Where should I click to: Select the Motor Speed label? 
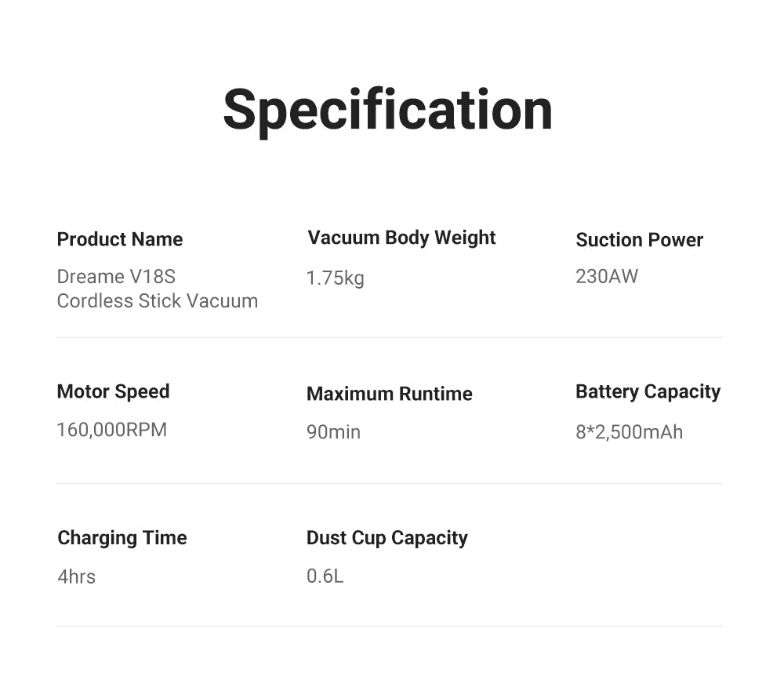pyautogui.click(x=113, y=391)
